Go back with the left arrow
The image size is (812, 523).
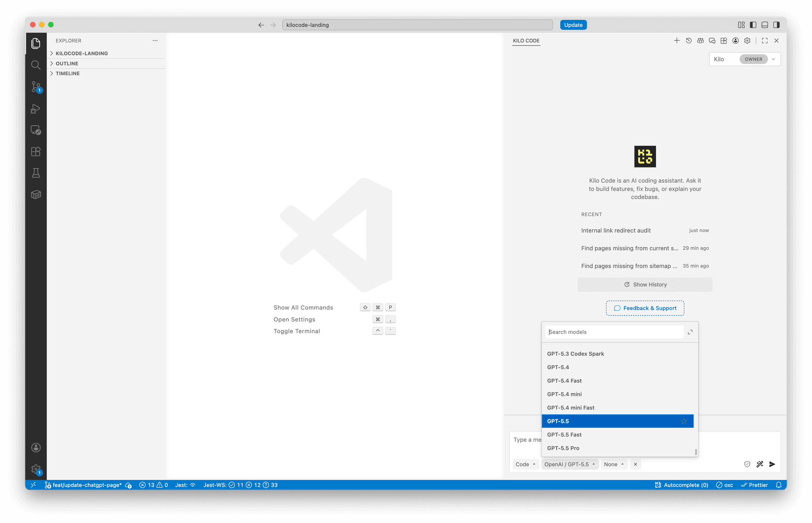pos(261,25)
